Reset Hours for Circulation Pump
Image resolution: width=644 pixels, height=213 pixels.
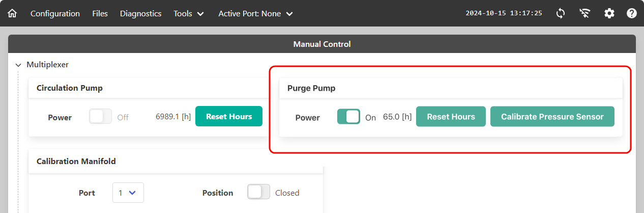click(229, 116)
